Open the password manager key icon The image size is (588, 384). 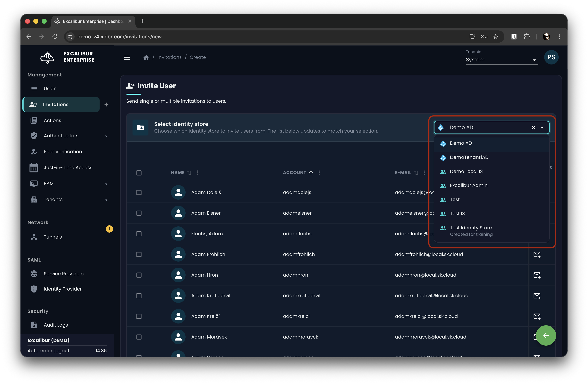484,37
